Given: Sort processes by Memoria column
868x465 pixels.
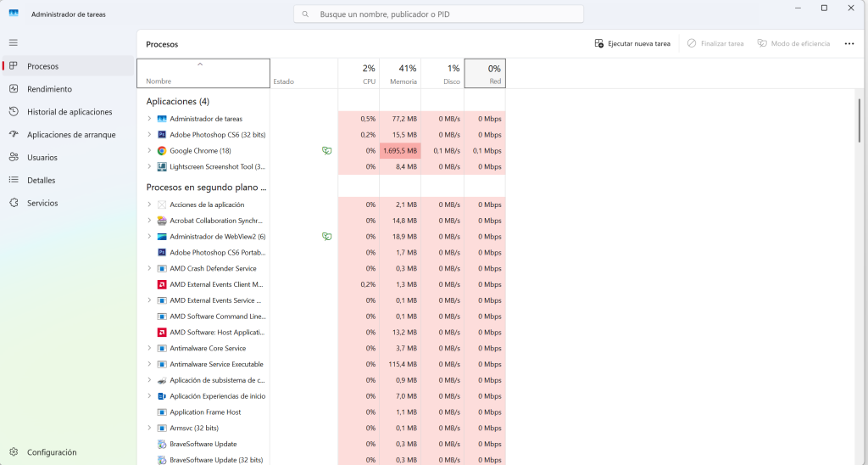Looking at the screenshot, I should (x=400, y=73).
